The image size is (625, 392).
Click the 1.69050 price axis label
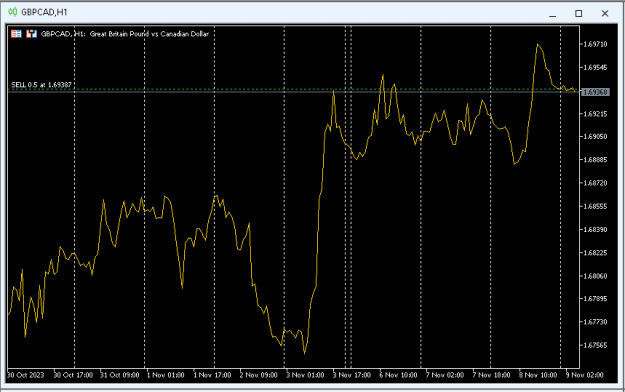(596, 136)
